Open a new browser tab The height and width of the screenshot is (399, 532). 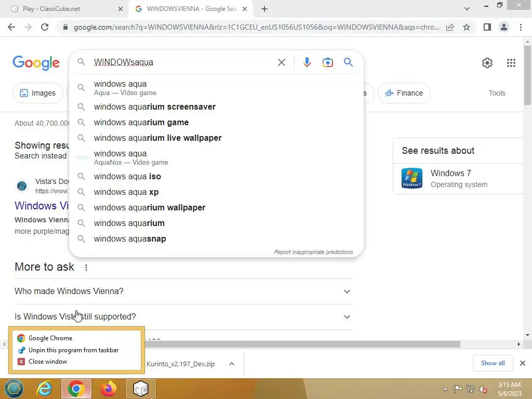[x=264, y=9]
